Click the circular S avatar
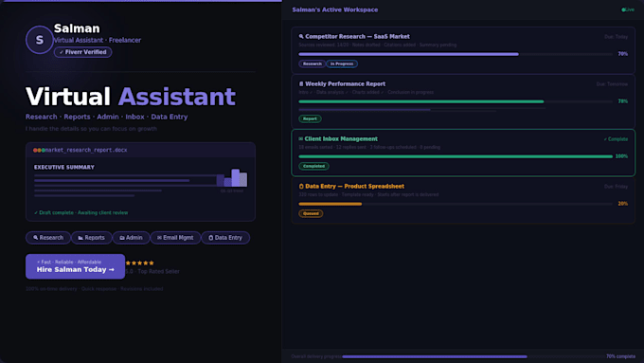The image size is (644, 363). [40, 40]
